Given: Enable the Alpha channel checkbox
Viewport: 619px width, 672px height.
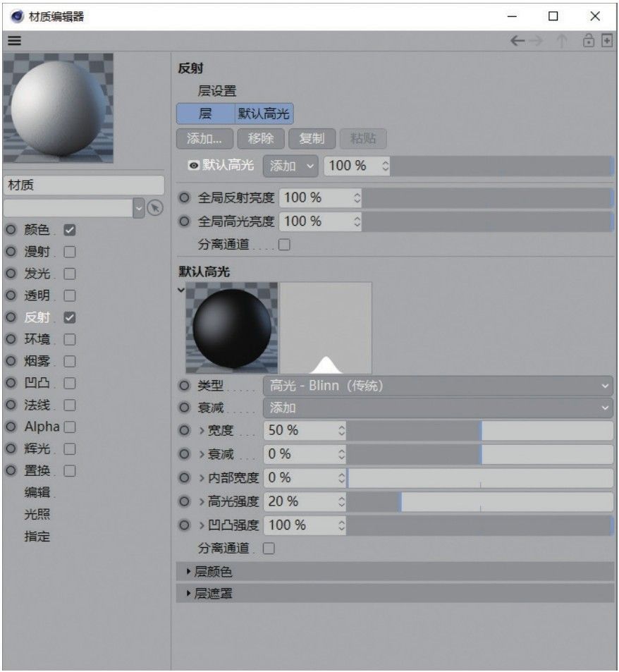Looking at the screenshot, I should (69, 427).
